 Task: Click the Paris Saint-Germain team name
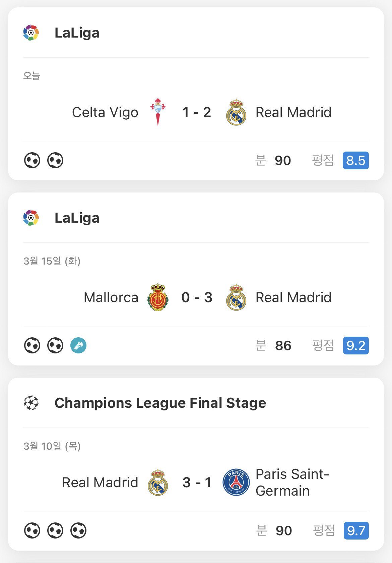click(292, 482)
